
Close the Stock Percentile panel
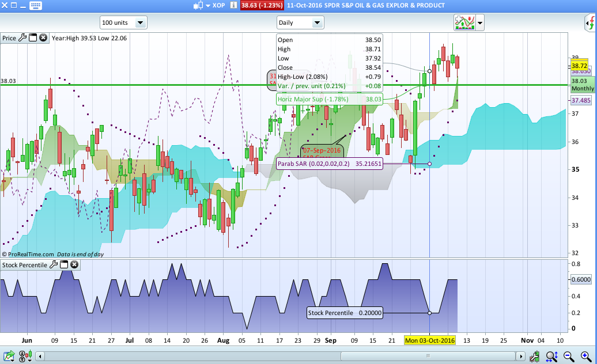(75, 265)
